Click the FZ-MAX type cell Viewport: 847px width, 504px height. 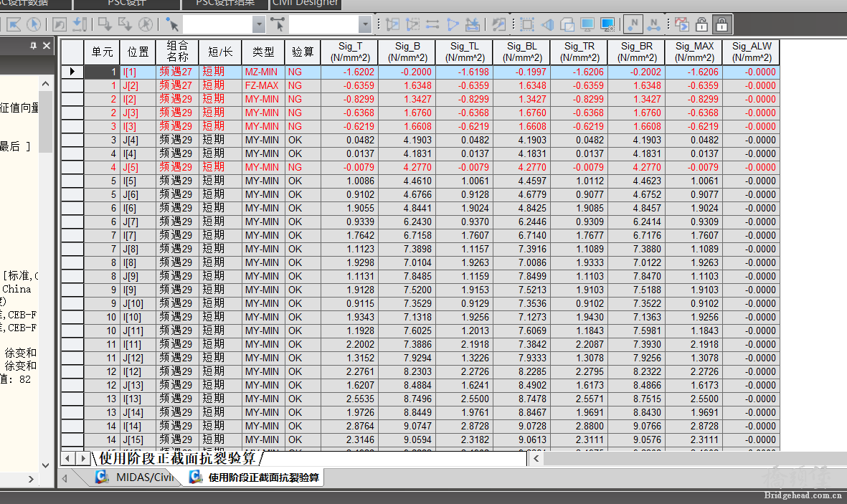(263, 85)
